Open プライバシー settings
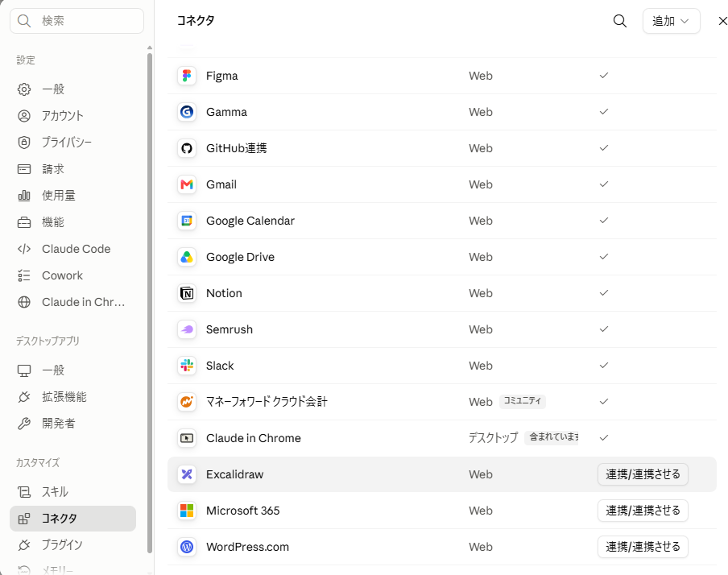This screenshot has width=728, height=575. pyautogui.click(x=73, y=142)
